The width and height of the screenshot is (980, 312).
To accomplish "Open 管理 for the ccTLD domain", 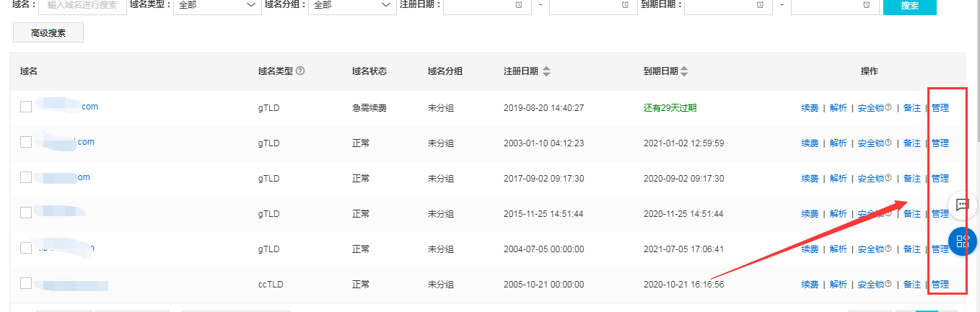I will coord(940,285).
